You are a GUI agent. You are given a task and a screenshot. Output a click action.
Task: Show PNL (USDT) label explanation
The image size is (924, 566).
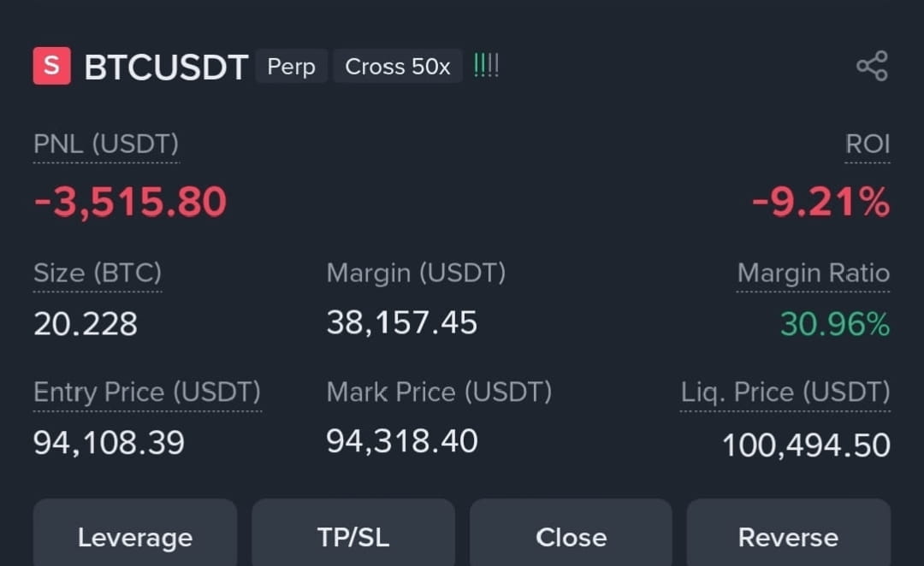point(106,144)
